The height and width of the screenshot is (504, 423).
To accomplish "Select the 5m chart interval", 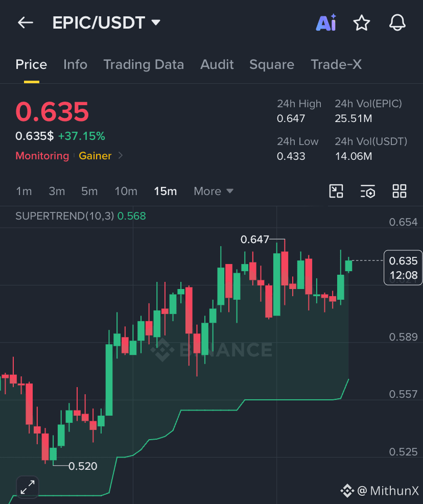I will [89, 191].
